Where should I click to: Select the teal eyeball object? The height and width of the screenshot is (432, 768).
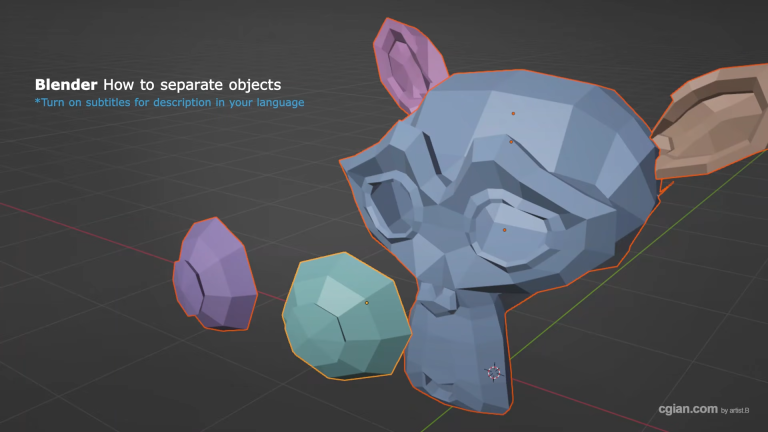pos(347,316)
